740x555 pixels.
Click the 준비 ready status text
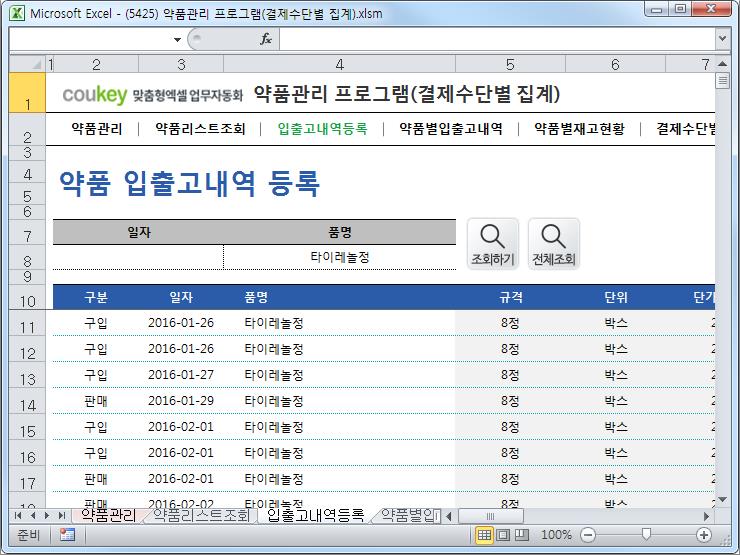click(28, 535)
